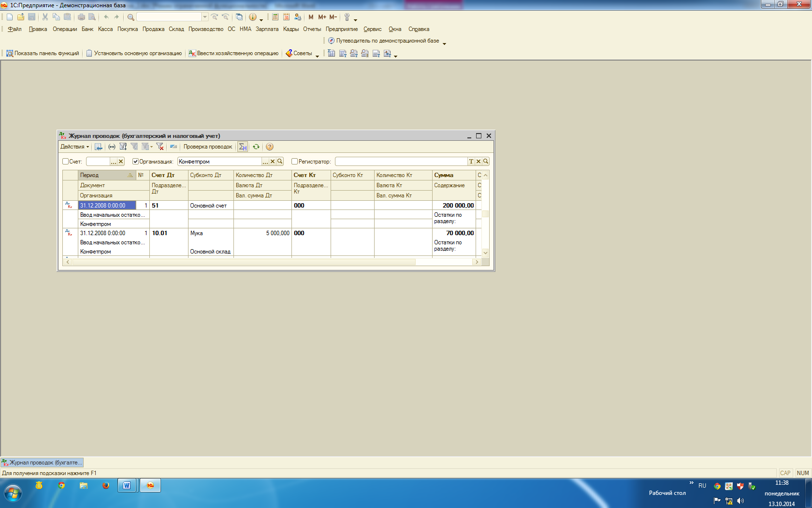Expand the filter history dropdown arrow
The width and height of the screenshot is (812, 508).
151,147
